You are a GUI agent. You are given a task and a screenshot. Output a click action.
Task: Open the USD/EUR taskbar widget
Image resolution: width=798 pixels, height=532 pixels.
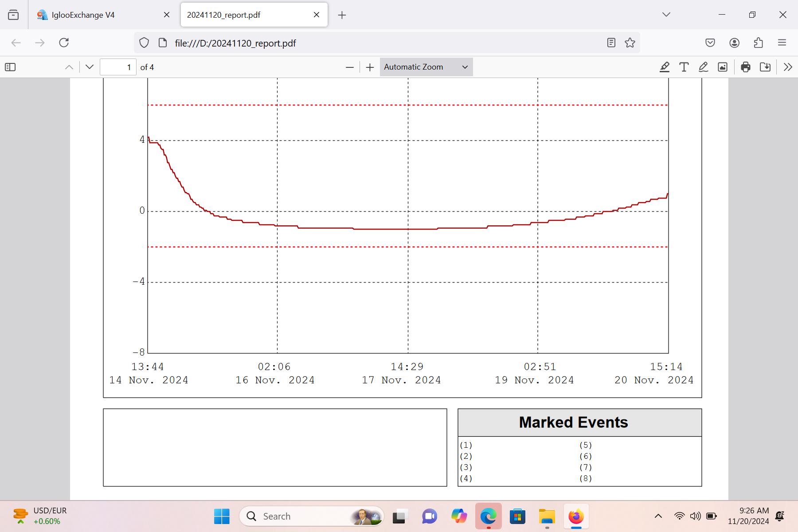[x=40, y=516]
